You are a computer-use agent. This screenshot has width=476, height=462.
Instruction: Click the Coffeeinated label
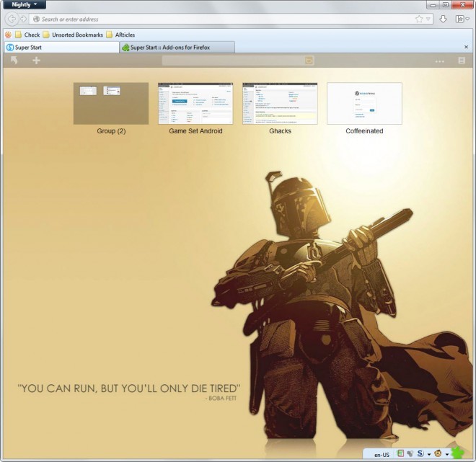364,131
